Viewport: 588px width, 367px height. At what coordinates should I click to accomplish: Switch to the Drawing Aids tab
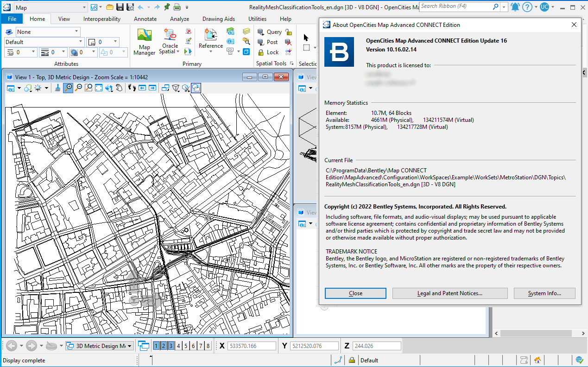[219, 19]
